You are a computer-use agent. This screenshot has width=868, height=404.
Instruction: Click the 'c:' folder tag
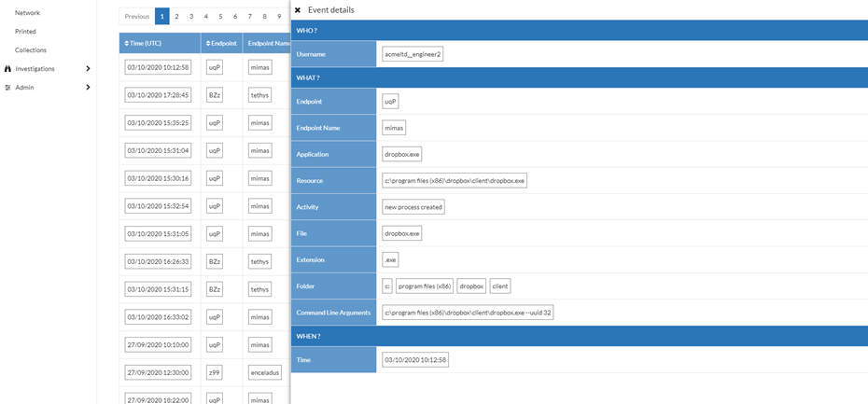[387, 286]
